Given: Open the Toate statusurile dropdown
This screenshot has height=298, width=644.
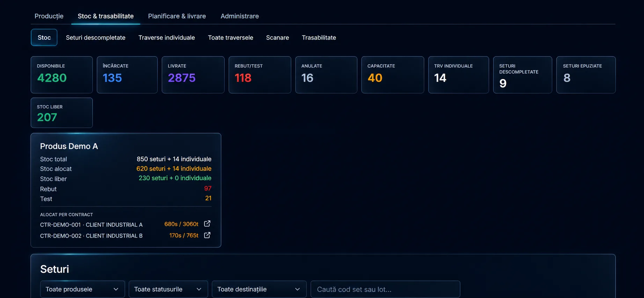Looking at the screenshot, I should pos(168,289).
